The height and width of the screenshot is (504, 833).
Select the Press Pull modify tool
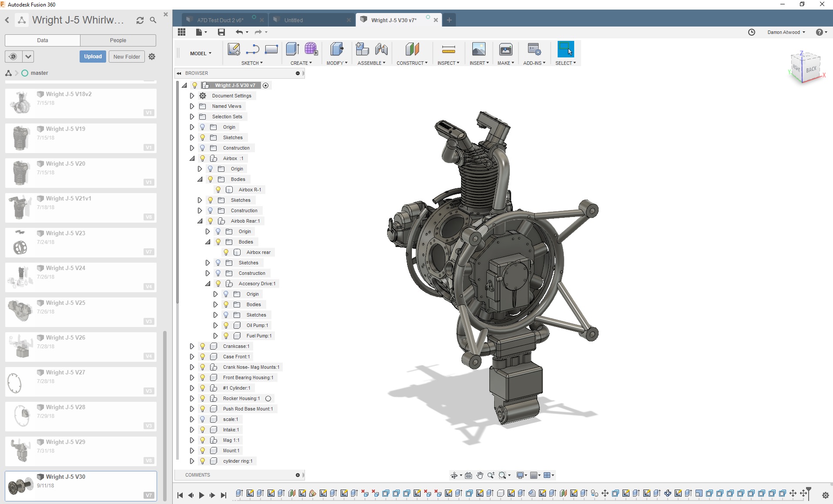pos(337,49)
